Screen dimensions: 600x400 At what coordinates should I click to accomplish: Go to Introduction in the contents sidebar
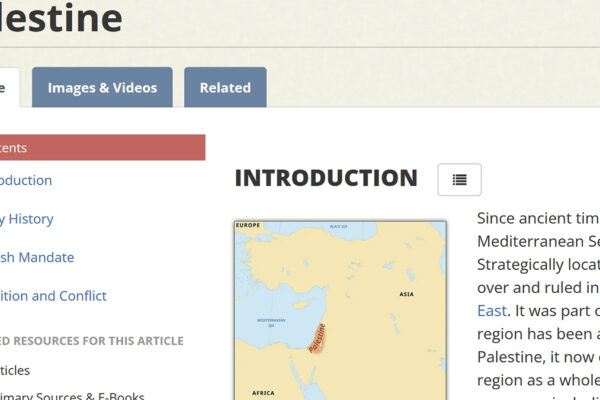pos(26,181)
